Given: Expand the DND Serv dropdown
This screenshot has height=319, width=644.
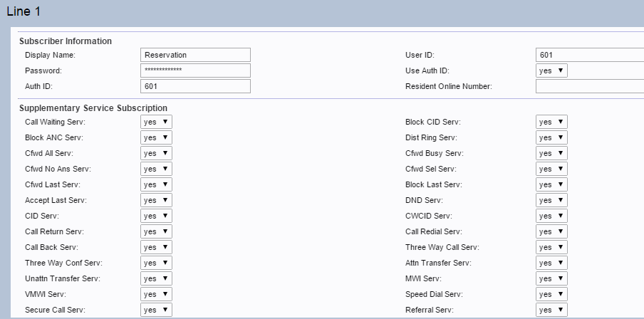Looking at the screenshot, I should 551,200.
